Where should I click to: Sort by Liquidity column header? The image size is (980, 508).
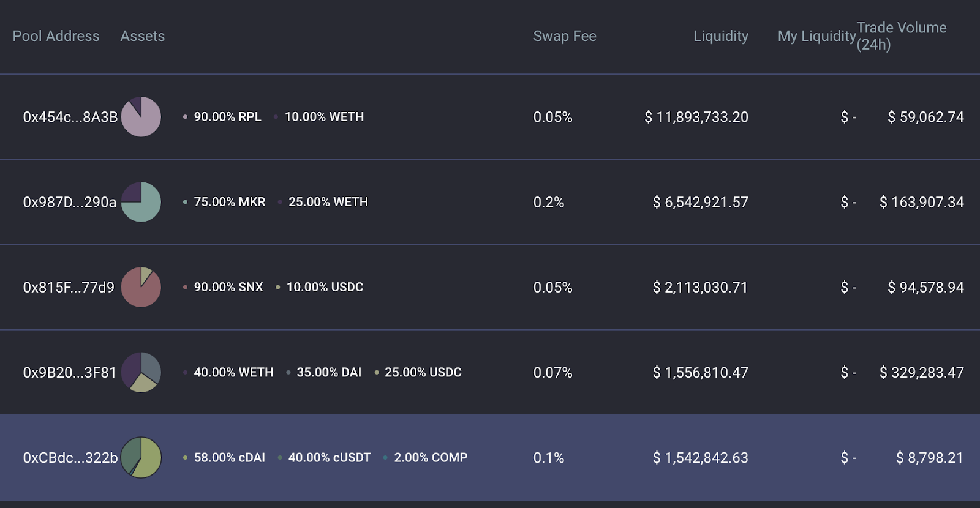point(720,36)
